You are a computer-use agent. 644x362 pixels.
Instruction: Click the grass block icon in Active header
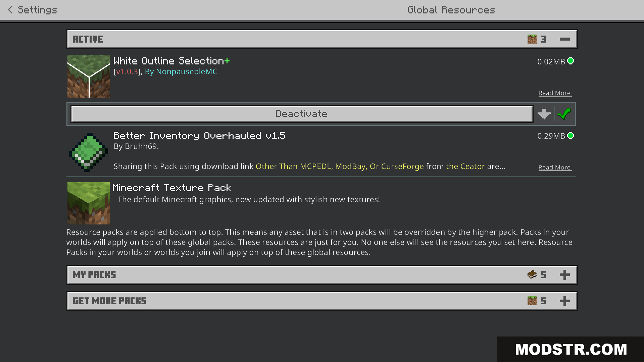click(x=532, y=39)
